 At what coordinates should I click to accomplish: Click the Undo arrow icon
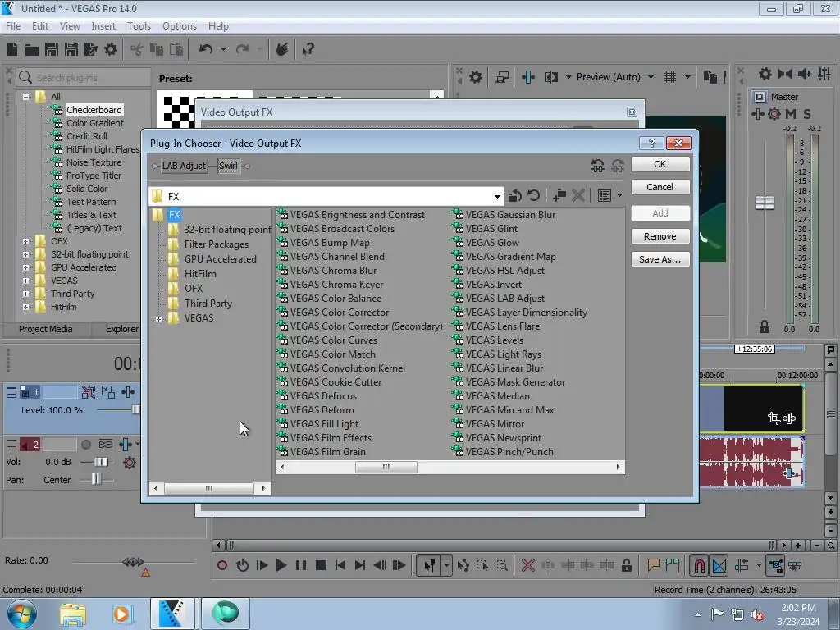[x=206, y=49]
